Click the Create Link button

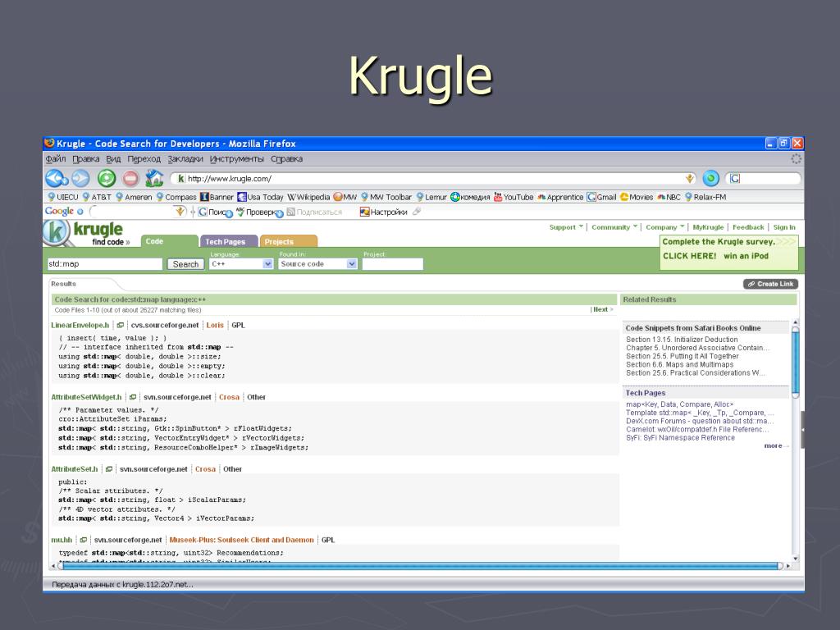(770, 284)
